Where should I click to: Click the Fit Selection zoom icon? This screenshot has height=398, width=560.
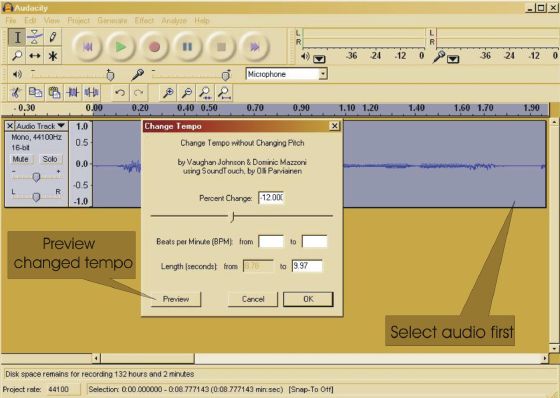coord(205,93)
